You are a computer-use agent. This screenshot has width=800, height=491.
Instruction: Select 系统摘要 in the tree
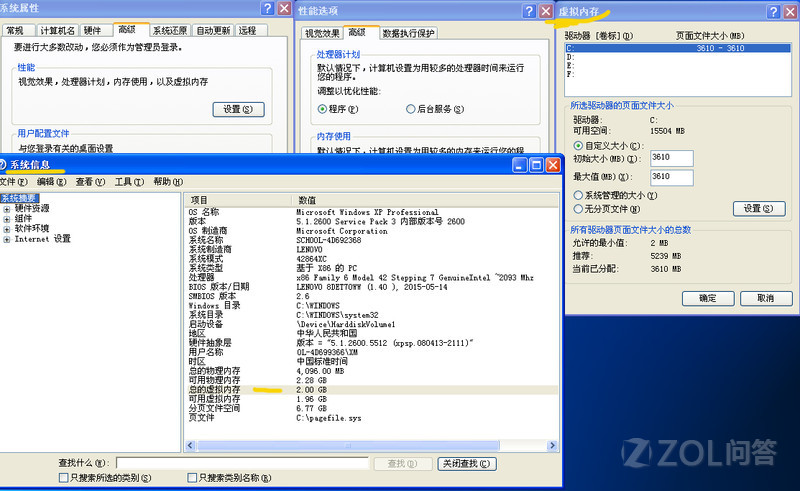click(19, 198)
